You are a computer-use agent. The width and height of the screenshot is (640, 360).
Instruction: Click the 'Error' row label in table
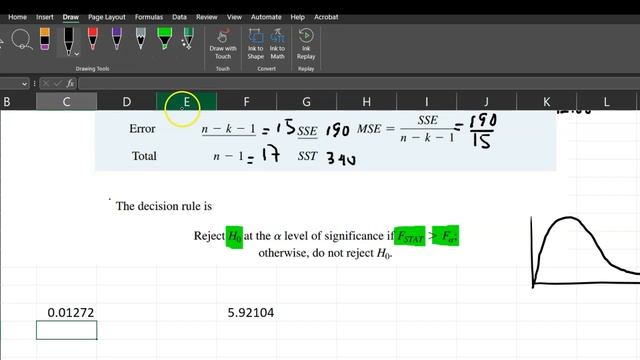[142, 129]
